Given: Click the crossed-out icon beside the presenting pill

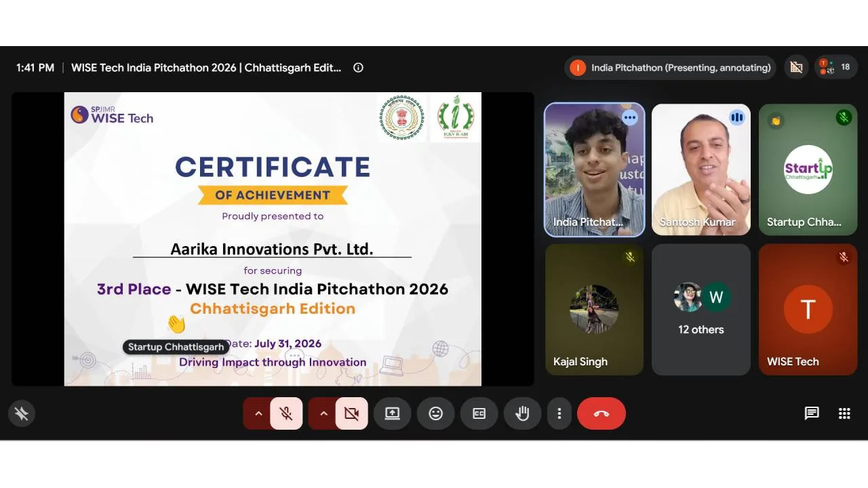Looking at the screenshot, I should point(797,68).
